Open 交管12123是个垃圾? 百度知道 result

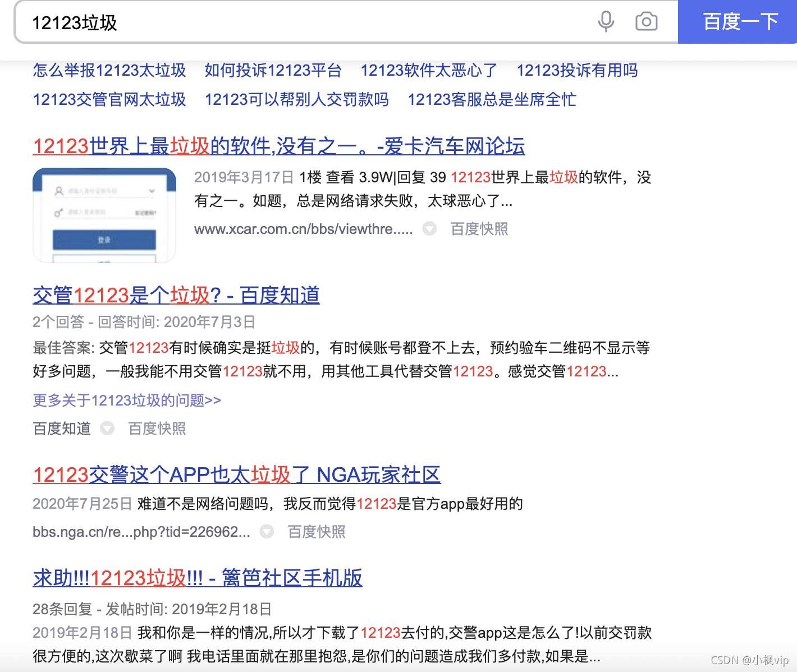click(x=176, y=296)
